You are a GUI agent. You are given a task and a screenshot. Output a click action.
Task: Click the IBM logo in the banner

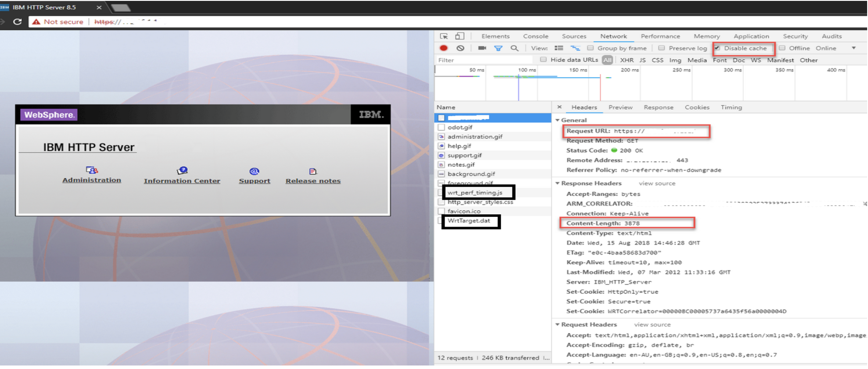pos(371,114)
